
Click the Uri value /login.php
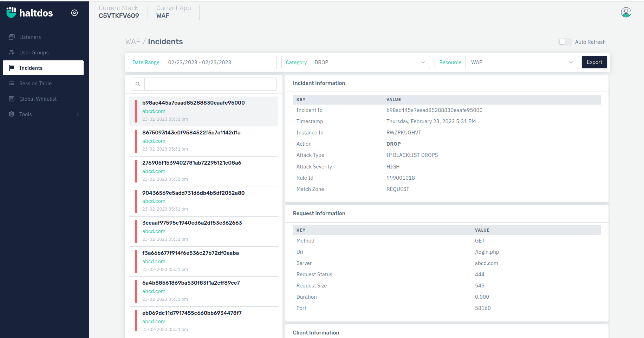coord(487,252)
